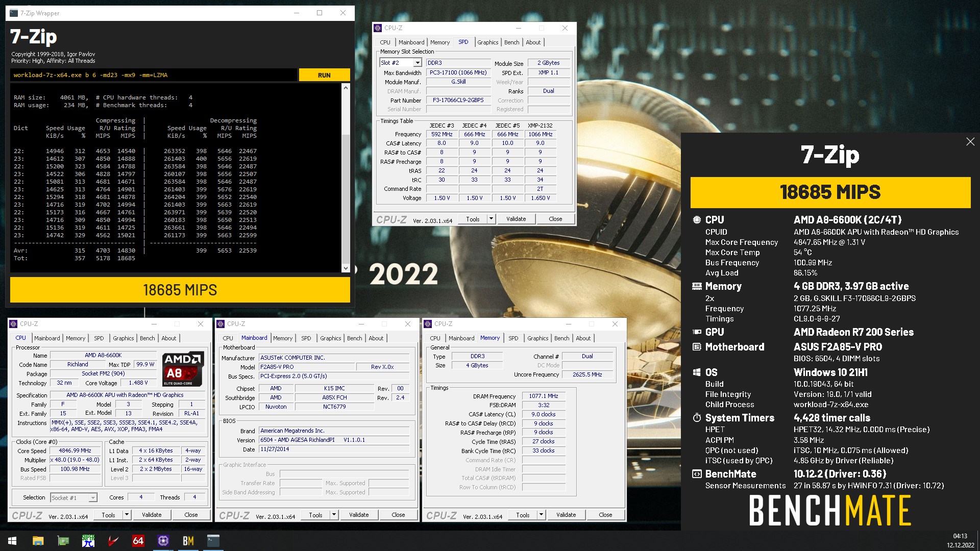The image size is (980, 551).
Task: Click part number F3-17066CL9-2GBPS field
Action: point(458,101)
